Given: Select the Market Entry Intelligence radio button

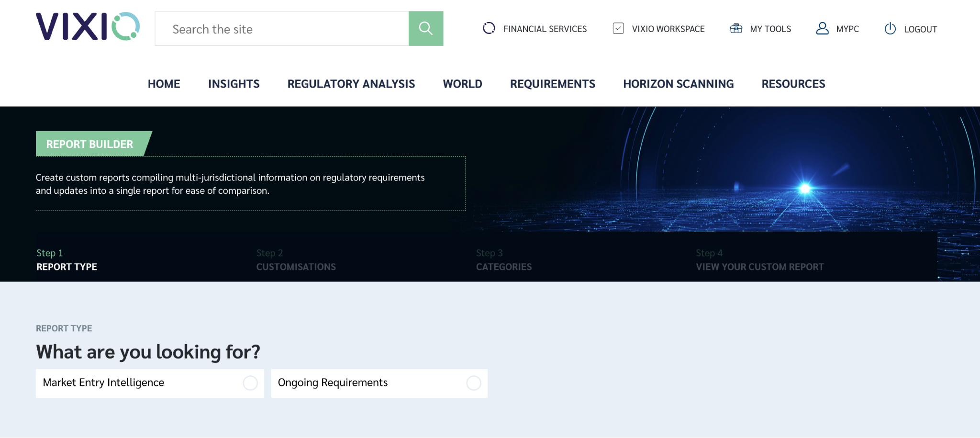Looking at the screenshot, I should (250, 383).
